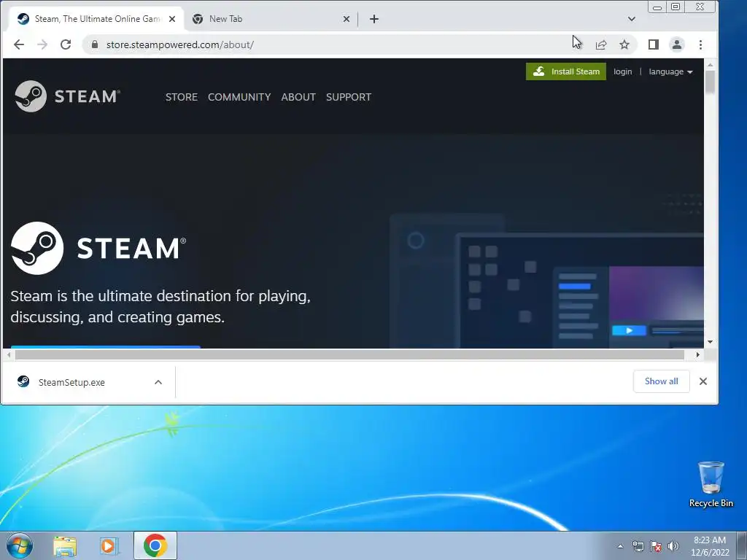Share this page via share icon
Viewport: 747px width, 560px height.
tap(601, 44)
